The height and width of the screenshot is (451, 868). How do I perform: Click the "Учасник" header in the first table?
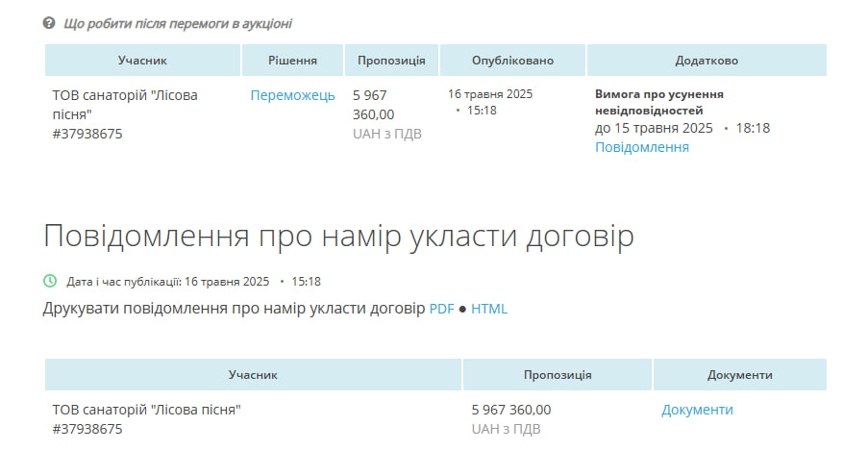click(x=142, y=61)
